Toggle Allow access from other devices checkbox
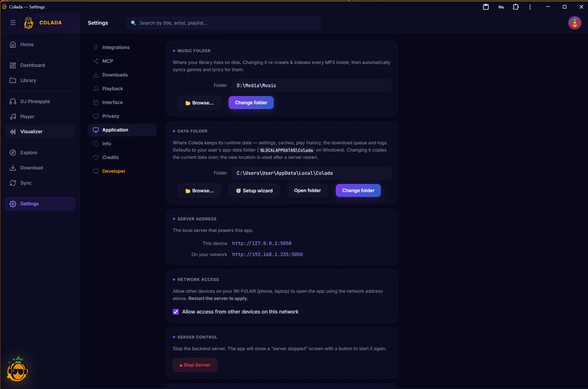 pyautogui.click(x=176, y=312)
